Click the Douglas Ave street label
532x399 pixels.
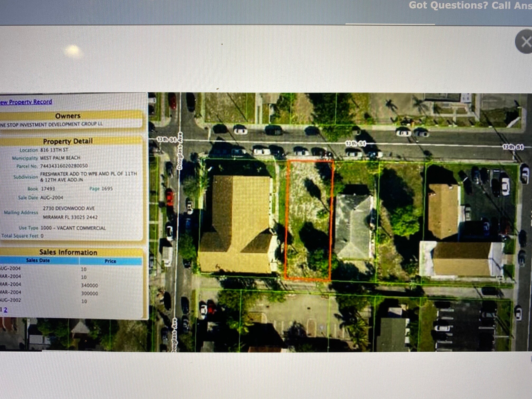pyautogui.click(x=181, y=150)
